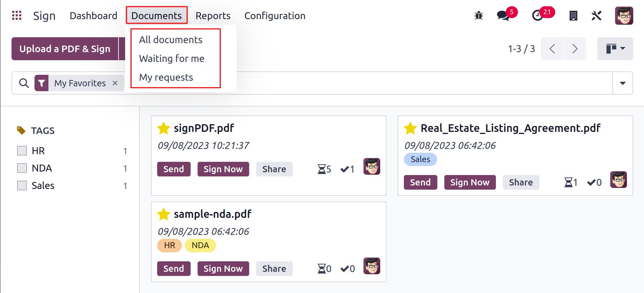Image resolution: width=644 pixels, height=293 pixels.
Task: Open the conversations chat icon
Action: point(503,16)
